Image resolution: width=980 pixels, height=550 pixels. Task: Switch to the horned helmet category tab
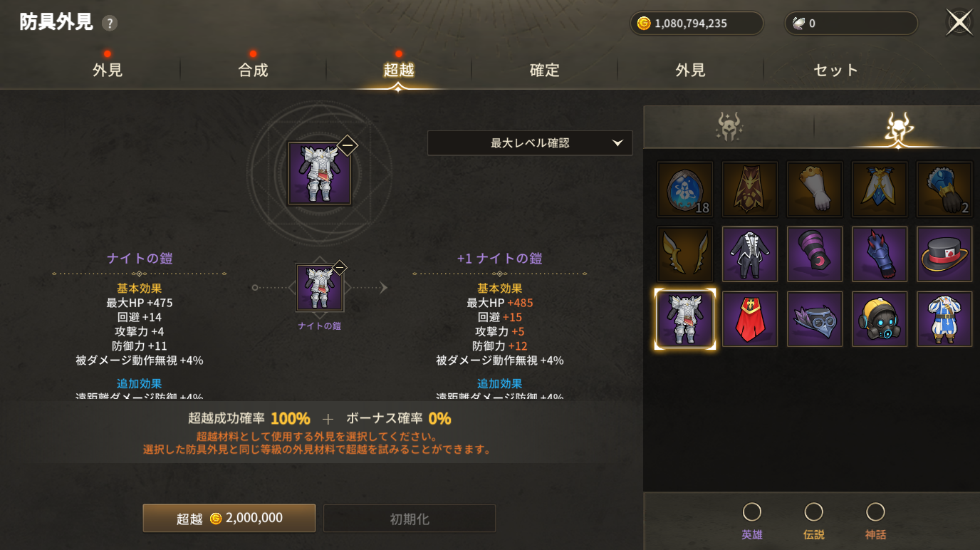tap(897, 128)
